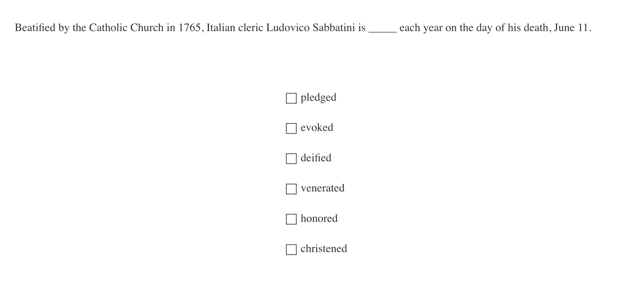644x288 pixels.
Task: Tick the evoked checkbox
Action: coord(291,128)
